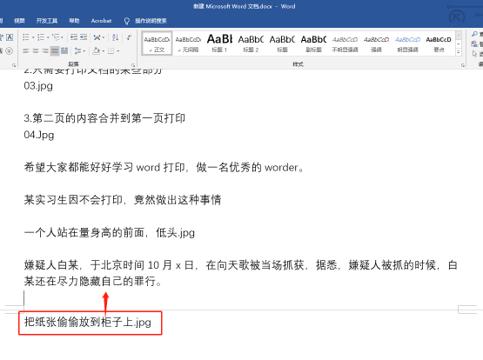483x360 pixels.
Task: Apply the 标题 title style
Action: tap(282, 43)
